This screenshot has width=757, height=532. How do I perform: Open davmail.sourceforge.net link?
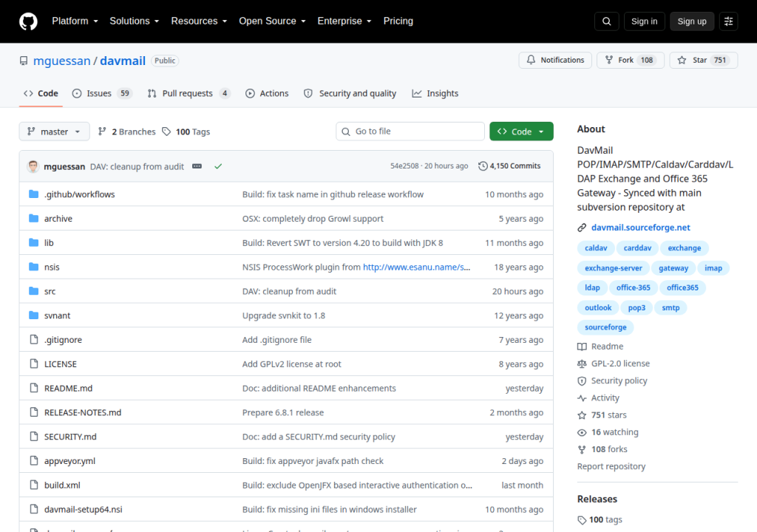(641, 228)
